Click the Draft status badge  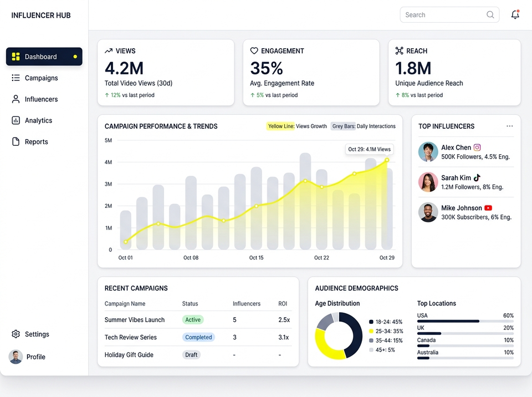tap(191, 355)
